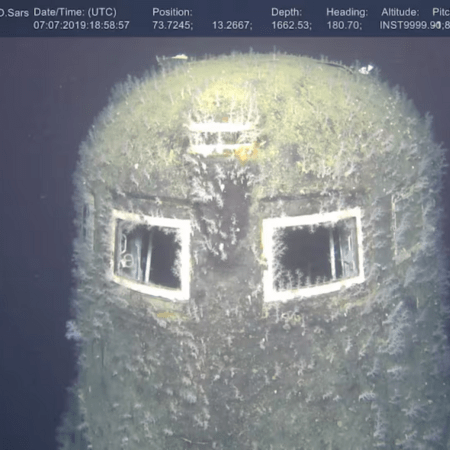
Task: Select the Position: label in overlay
Action: click(172, 12)
